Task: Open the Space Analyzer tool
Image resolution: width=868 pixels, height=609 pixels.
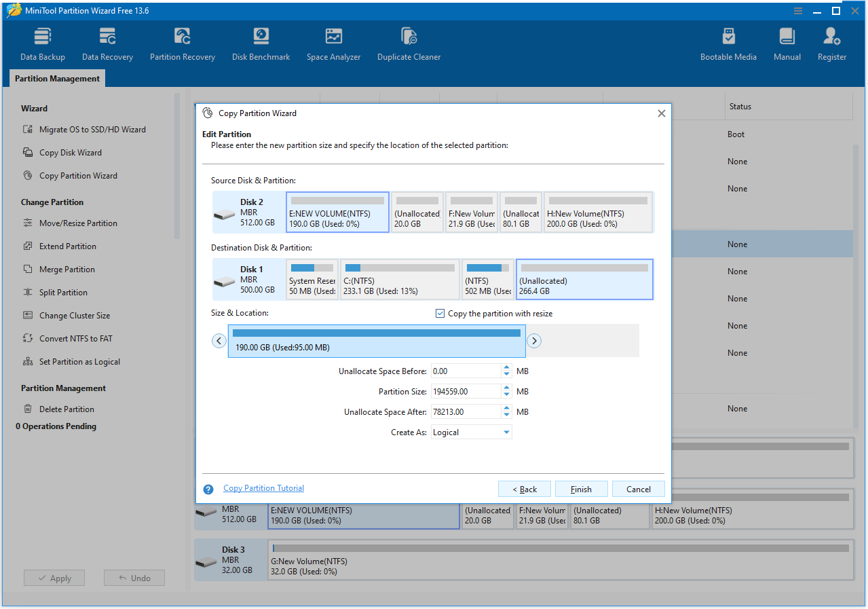Action: click(x=333, y=45)
